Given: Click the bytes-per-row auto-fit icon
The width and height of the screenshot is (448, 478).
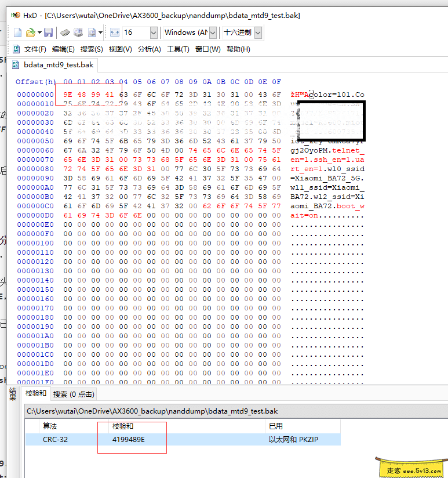Looking at the screenshot, I should point(115,32).
